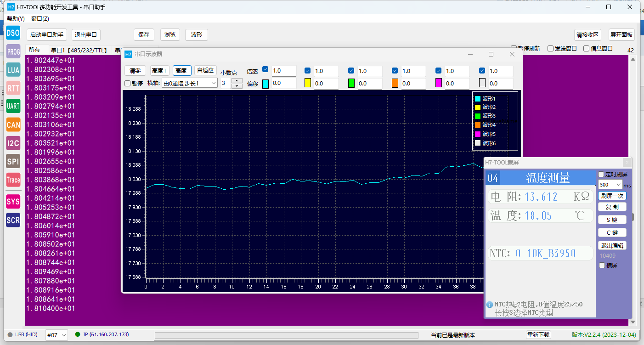Click the 自适应 auto-fit button
This screenshot has height=345, width=644.
[x=205, y=70]
